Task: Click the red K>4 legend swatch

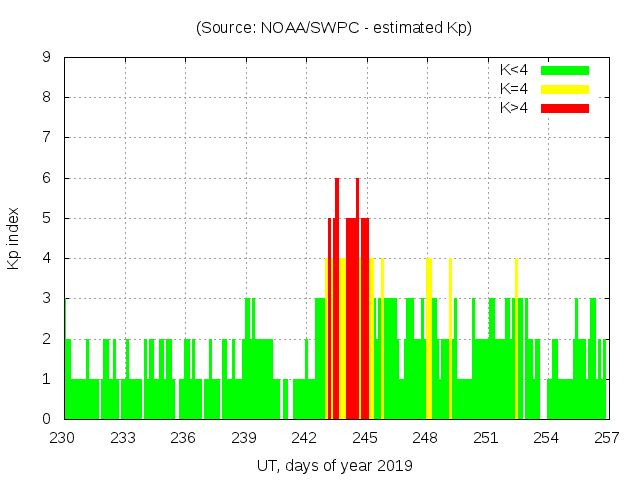Action: click(x=565, y=107)
